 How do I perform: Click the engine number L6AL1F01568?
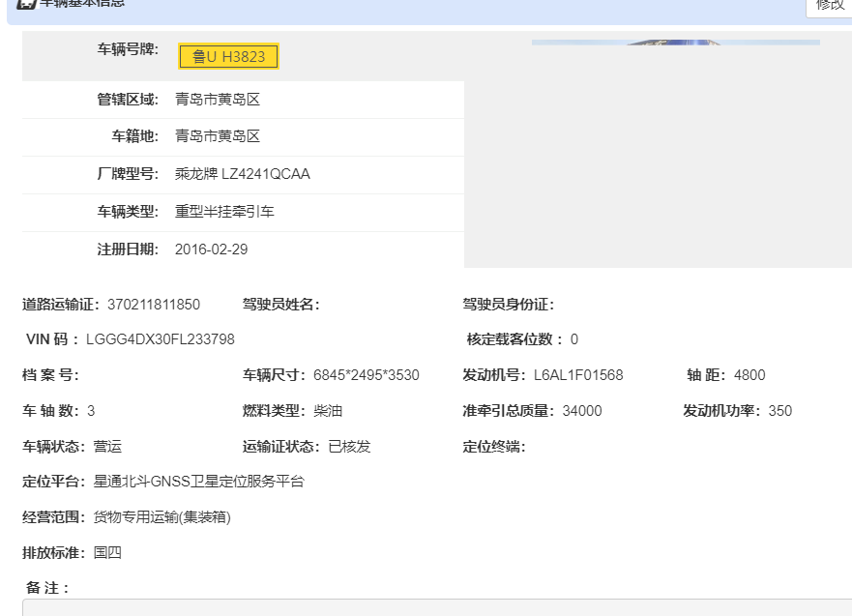pos(578,375)
